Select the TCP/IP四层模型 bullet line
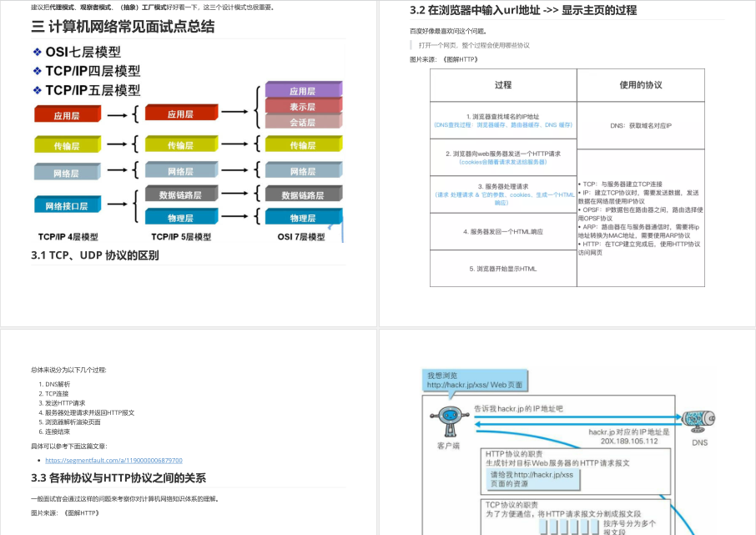 [x=87, y=71]
